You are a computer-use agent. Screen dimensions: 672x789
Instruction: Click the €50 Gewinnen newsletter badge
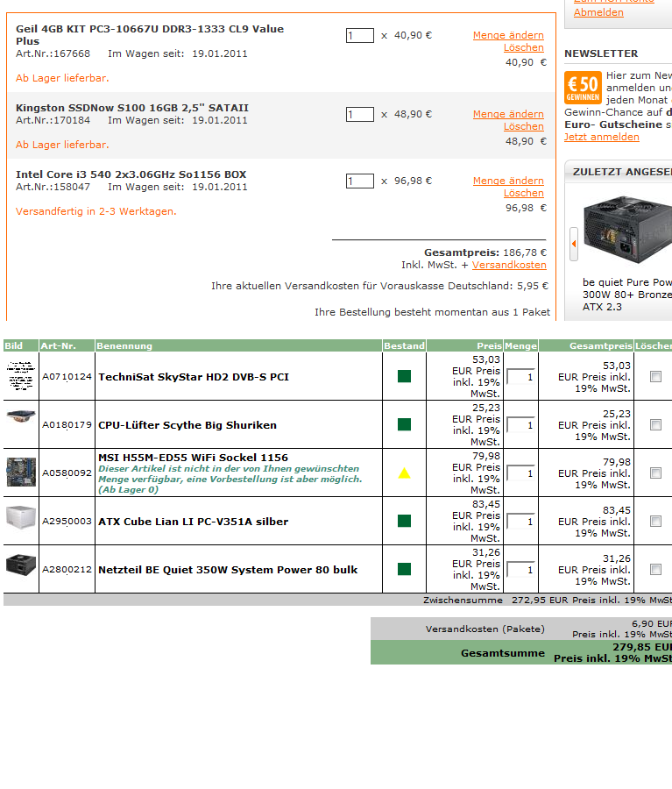[583, 88]
